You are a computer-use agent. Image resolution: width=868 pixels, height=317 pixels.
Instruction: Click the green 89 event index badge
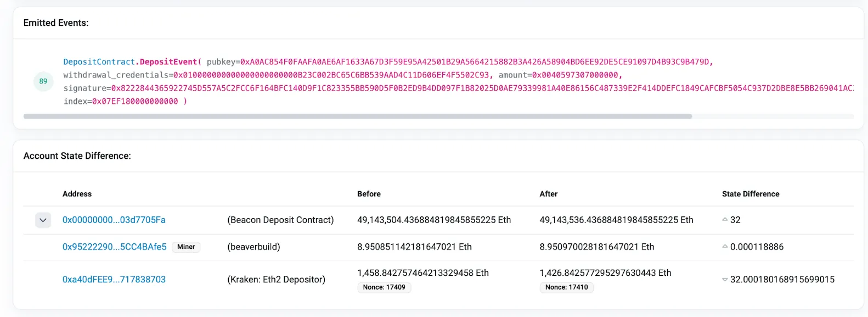point(43,81)
